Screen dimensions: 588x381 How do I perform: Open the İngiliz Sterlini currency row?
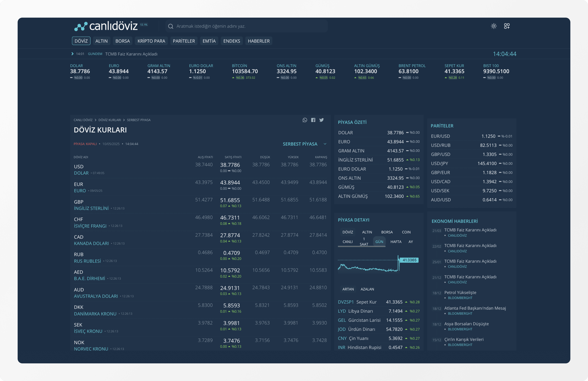point(91,208)
